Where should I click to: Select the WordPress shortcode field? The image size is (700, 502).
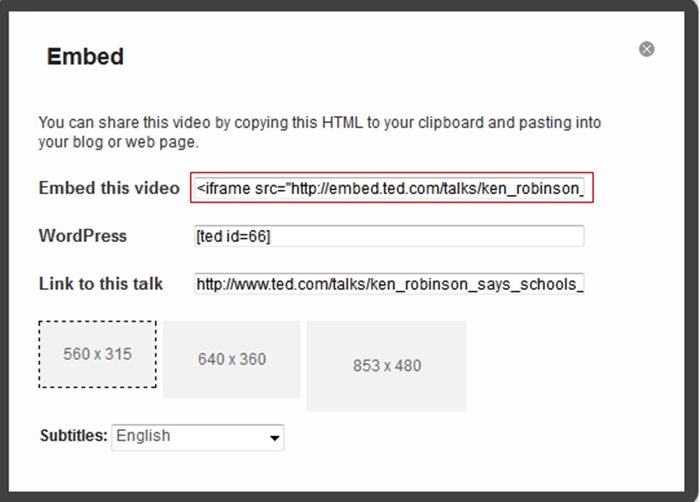pyautogui.click(x=389, y=236)
